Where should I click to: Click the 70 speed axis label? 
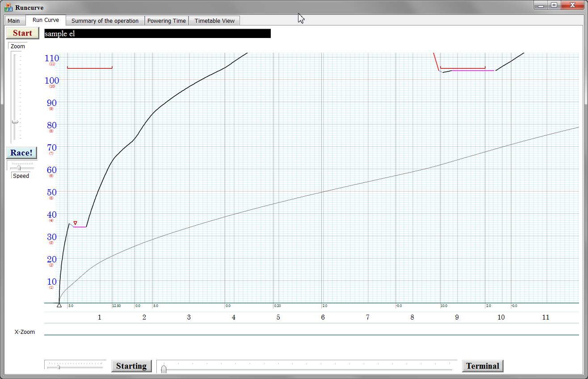coord(52,147)
